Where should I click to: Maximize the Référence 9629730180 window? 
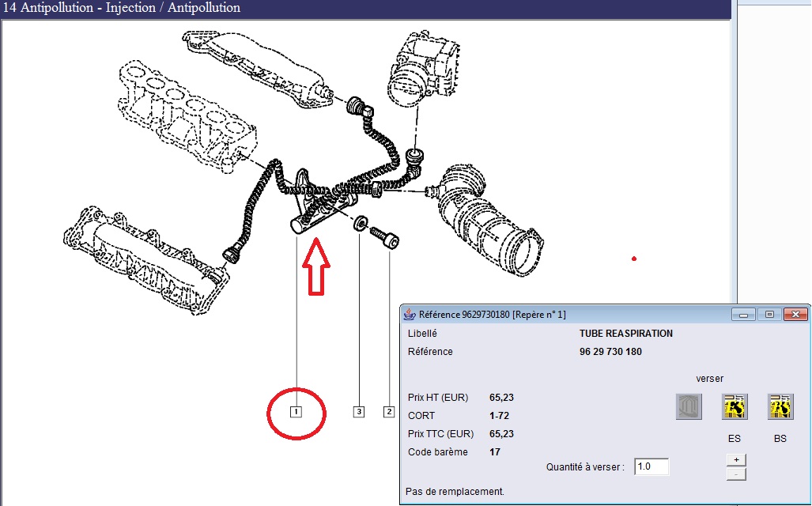click(x=768, y=314)
